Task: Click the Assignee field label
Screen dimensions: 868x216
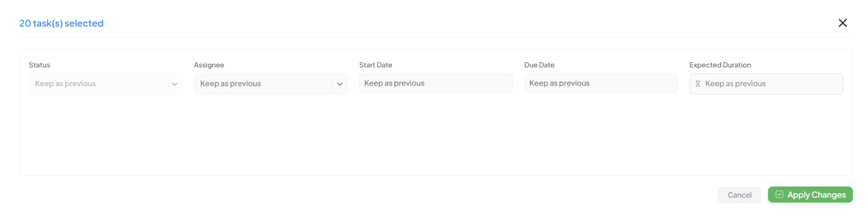Action: (x=209, y=65)
